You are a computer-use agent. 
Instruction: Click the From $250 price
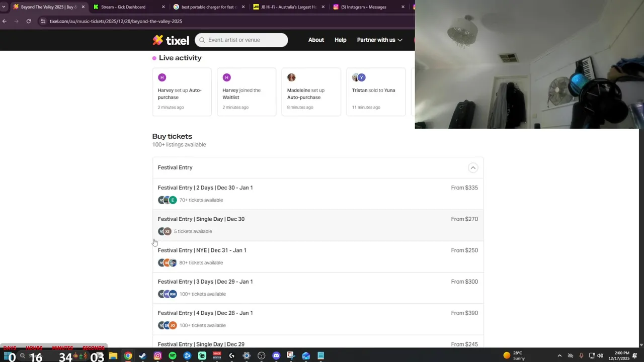click(464, 250)
